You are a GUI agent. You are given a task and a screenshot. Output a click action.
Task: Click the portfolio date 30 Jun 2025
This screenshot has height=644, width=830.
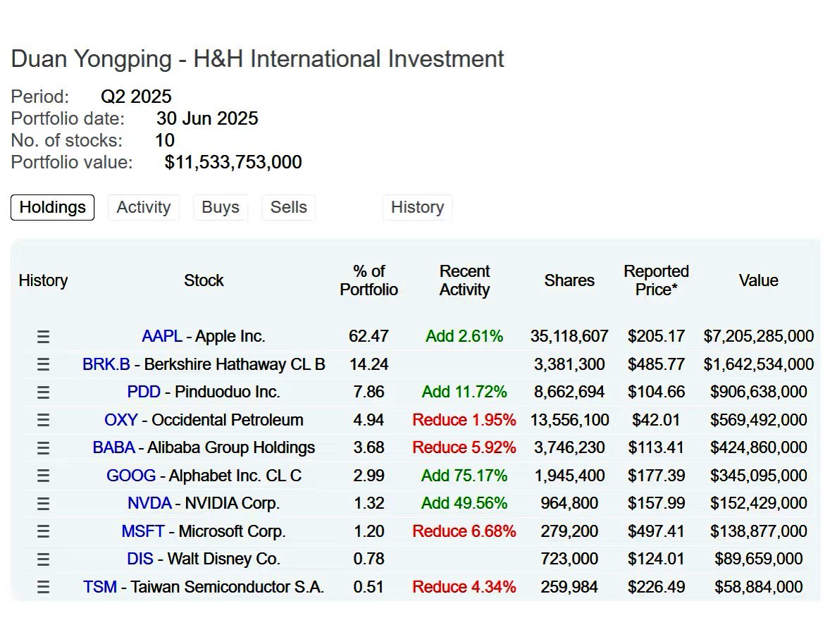pyautogui.click(x=207, y=118)
